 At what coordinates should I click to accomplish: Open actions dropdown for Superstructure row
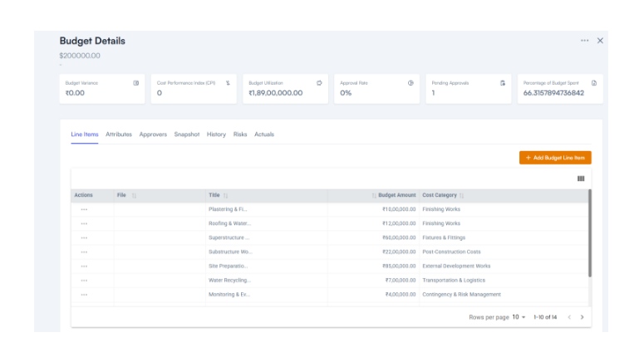84,237
